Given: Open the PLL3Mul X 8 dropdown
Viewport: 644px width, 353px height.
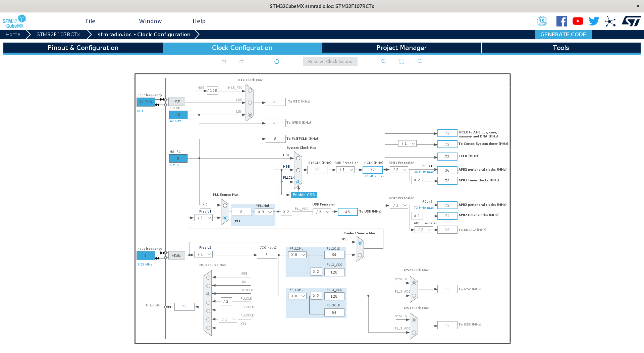Looking at the screenshot, I should [x=298, y=296].
